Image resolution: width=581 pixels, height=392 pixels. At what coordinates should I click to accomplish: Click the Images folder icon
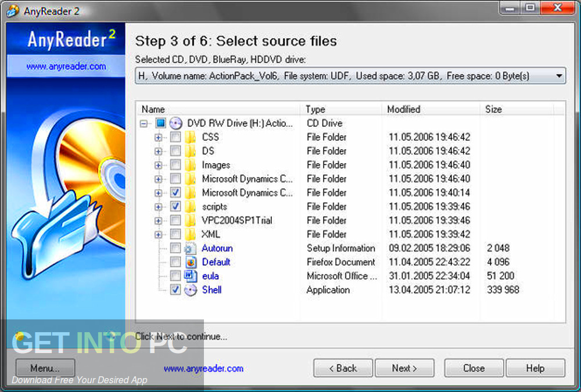click(190, 165)
